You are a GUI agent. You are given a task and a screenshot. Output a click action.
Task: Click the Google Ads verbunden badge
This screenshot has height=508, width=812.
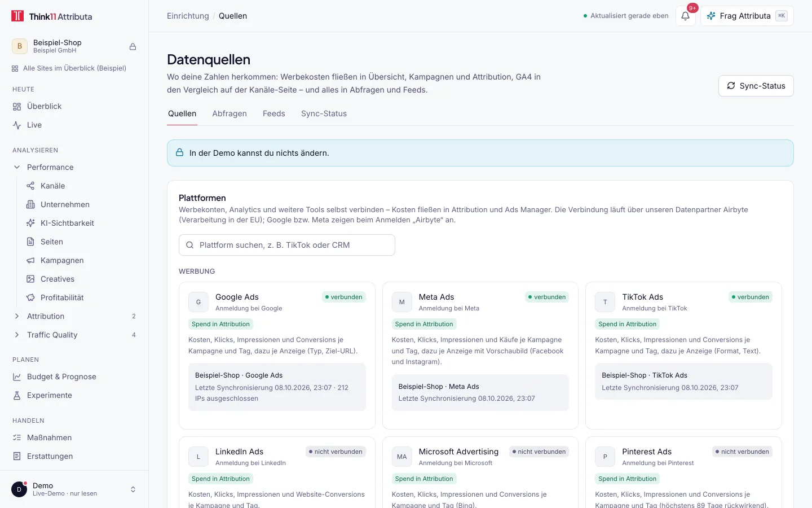pos(343,297)
